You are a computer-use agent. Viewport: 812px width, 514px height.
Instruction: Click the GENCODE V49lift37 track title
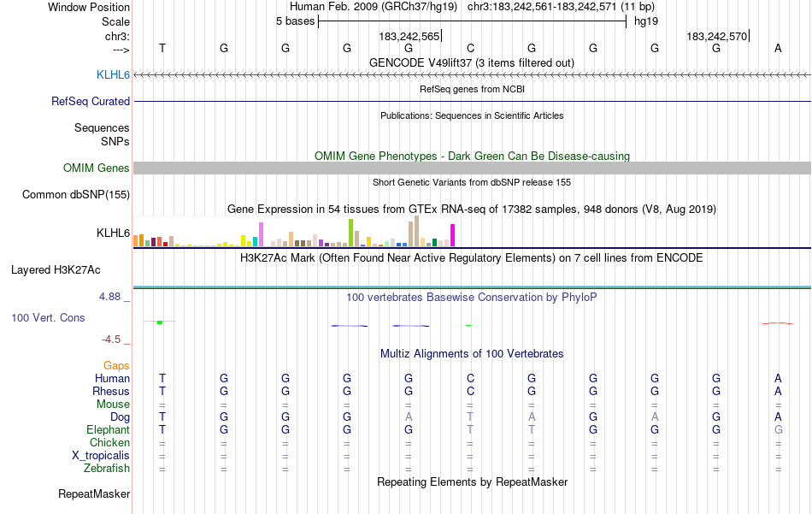coord(472,62)
